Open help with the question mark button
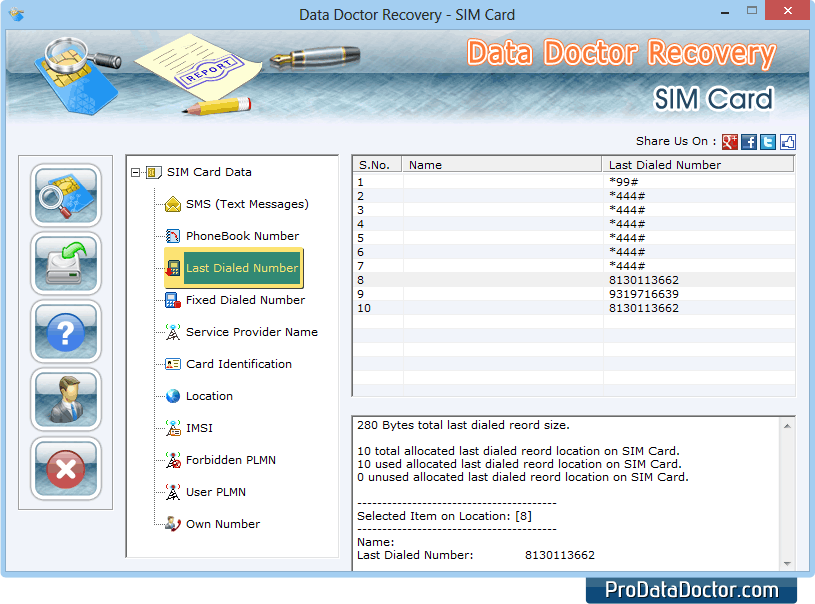Image resolution: width=815 pixels, height=604 pixels. click(x=65, y=331)
